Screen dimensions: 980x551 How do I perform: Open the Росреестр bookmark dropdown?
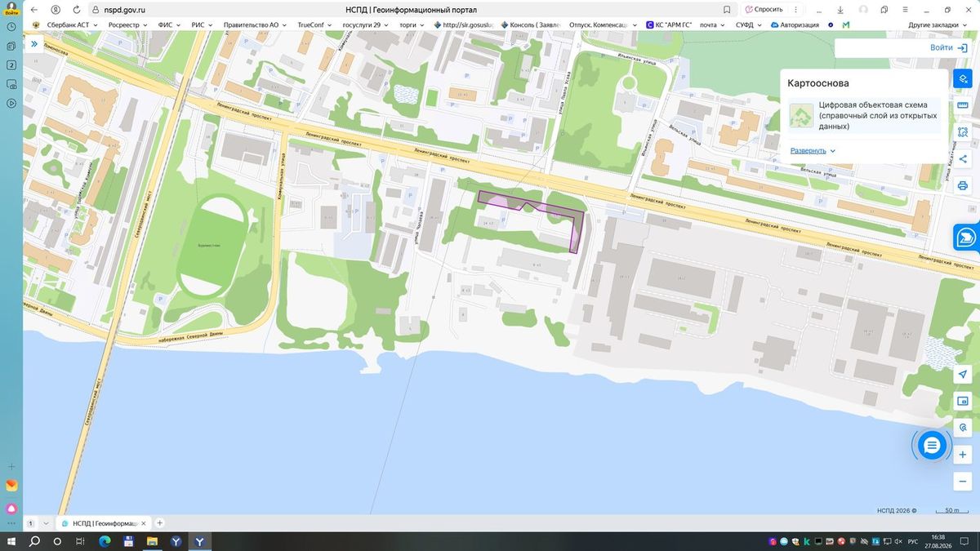coord(127,24)
